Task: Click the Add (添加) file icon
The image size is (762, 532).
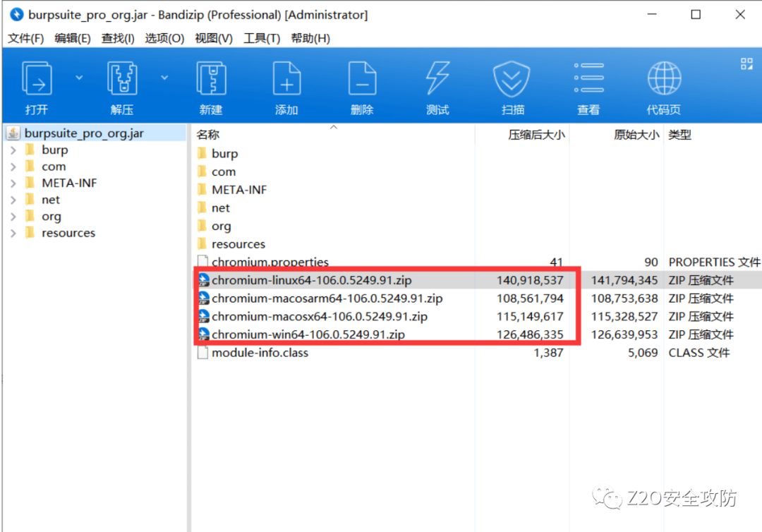Action: (286, 79)
